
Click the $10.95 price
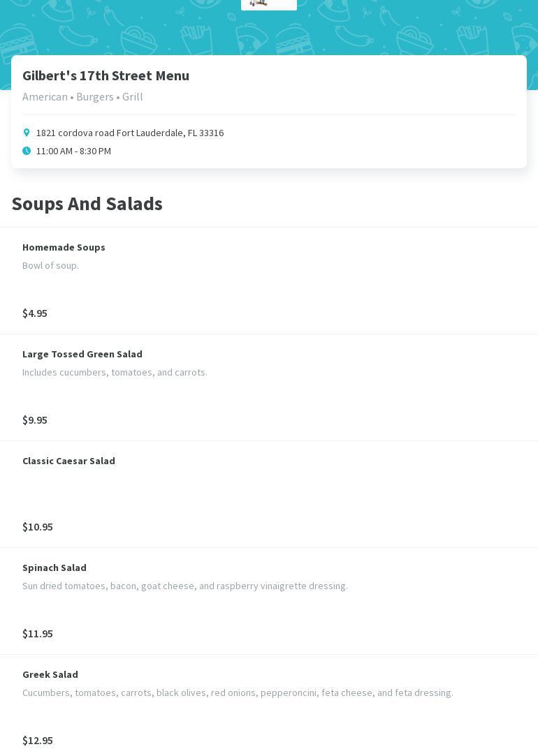tap(38, 526)
